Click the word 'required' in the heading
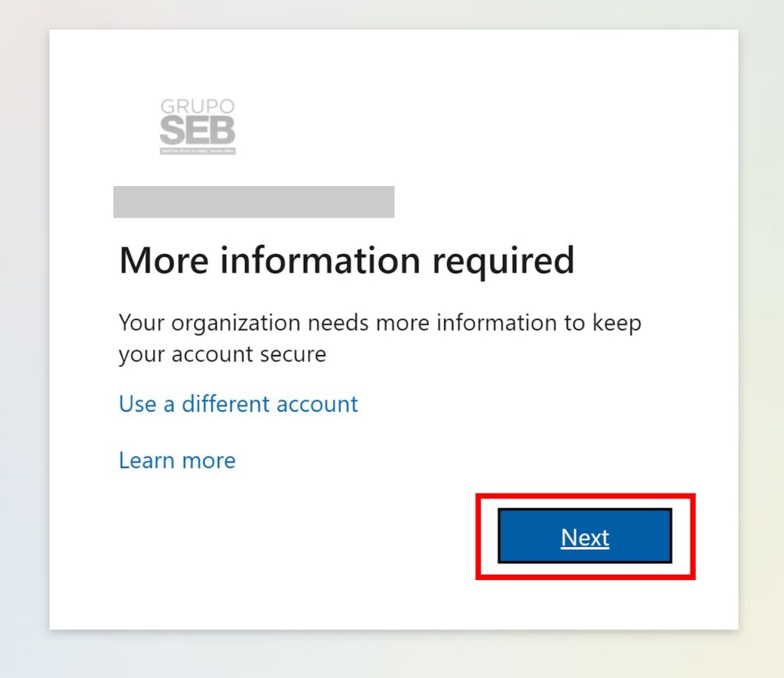The width and height of the screenshot is (784, 678). pyautogui.click(x=503, y=261)
